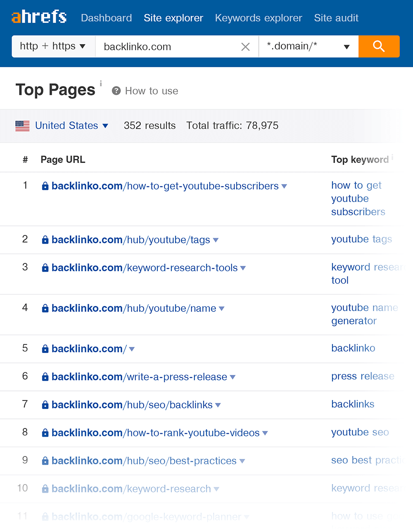Open the keyword-research-tools page link

tap(145, 268)
